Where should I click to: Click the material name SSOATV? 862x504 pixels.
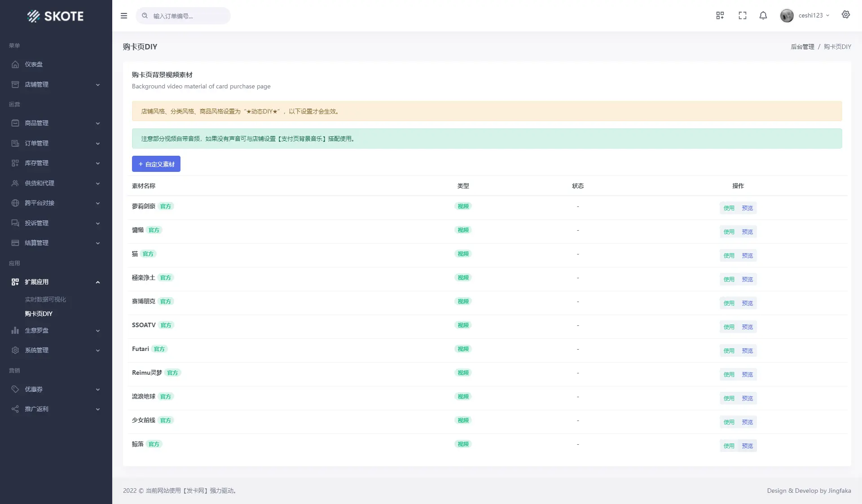pos(144,325)
